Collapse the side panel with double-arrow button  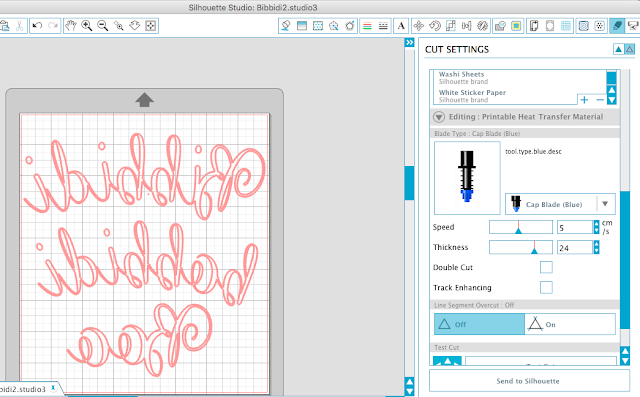point(409,42)
